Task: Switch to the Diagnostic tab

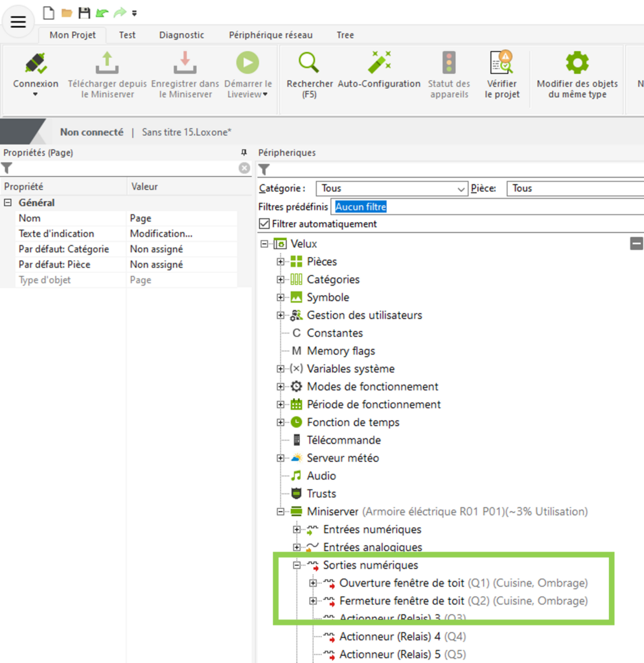Action: click(x=181, y=35)
